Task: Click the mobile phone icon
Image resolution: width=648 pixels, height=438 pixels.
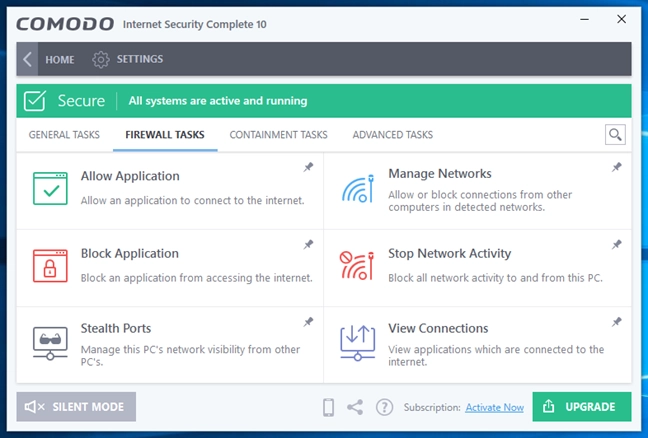Action: (x=329, y=407)
